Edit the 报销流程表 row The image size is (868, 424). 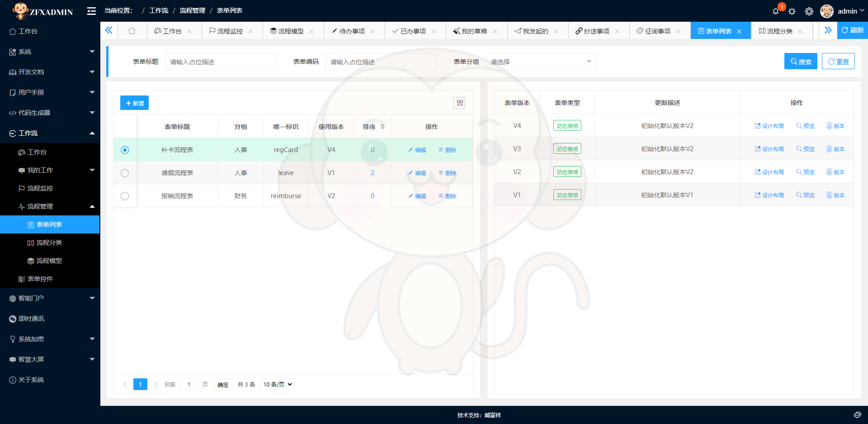point(417,196)
